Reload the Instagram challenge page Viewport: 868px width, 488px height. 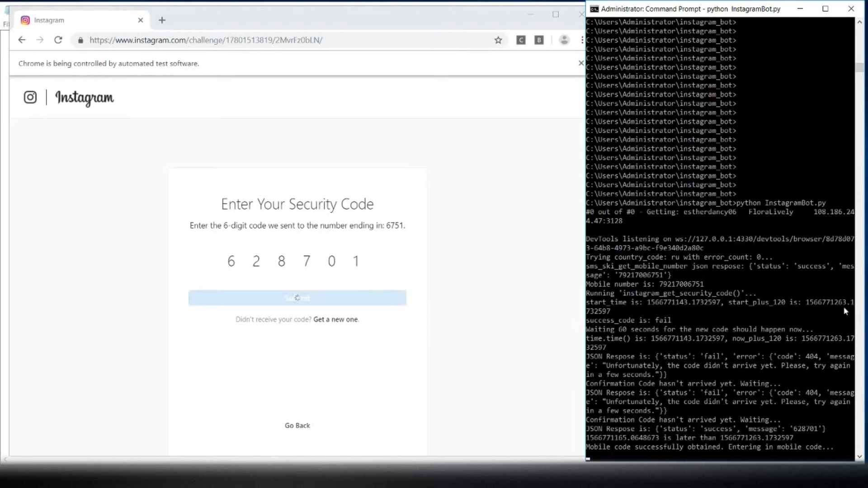[x=58, y=40]
